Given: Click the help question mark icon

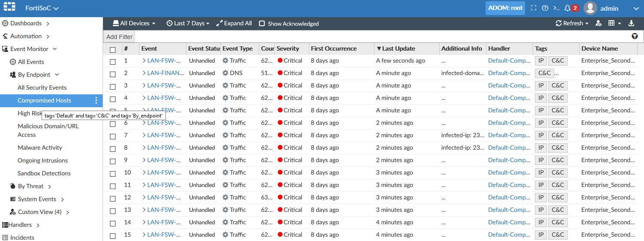Looking at the screenshot, I should (x=545, y=8).
